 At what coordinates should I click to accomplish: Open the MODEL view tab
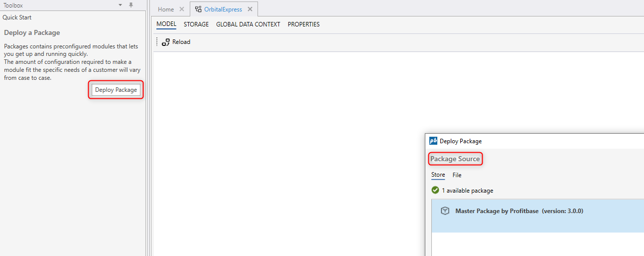click(x=166, y=24)
